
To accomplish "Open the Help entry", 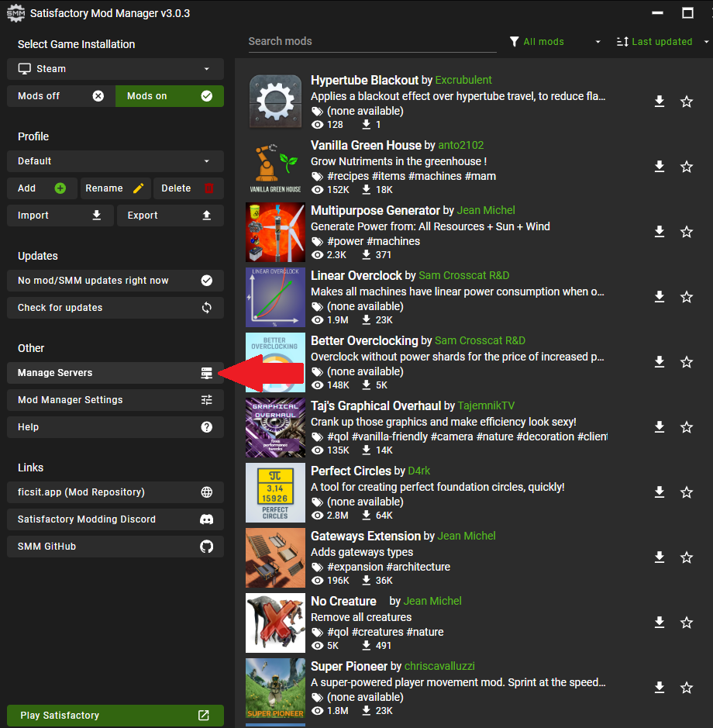I will 115,427.
